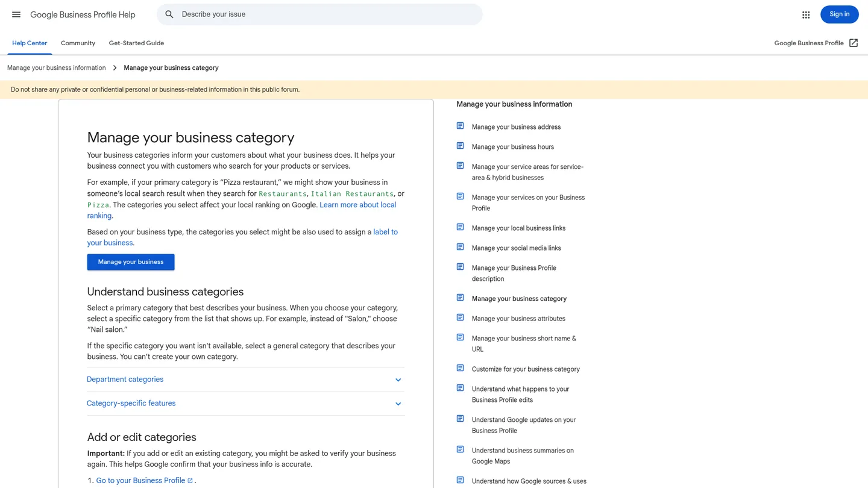This screenshot has height=488, width=868.
Task: Click the article icon beside Understand Google updates
Action: (460, 419)
